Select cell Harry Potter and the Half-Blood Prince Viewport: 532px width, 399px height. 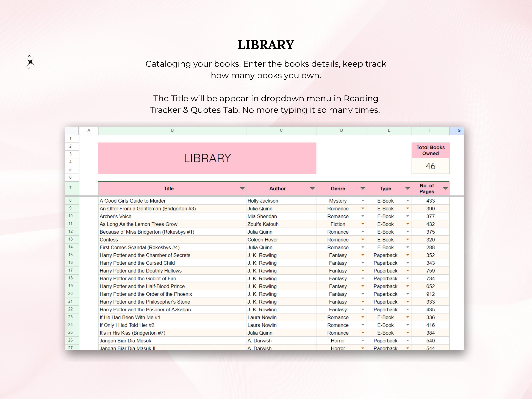(172, 286)
